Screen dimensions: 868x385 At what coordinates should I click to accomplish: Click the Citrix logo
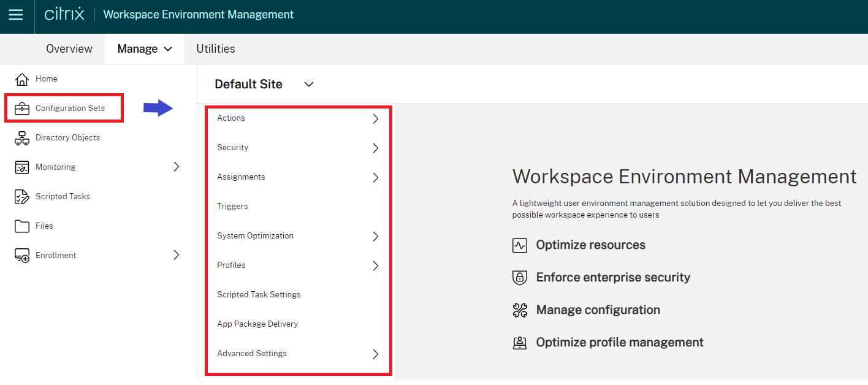tap(64, 14)
